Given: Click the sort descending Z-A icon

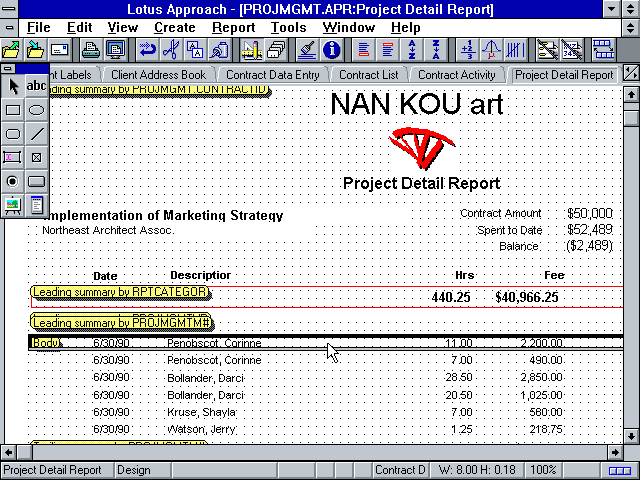Looking at the screenshot, I should [436, 50].
